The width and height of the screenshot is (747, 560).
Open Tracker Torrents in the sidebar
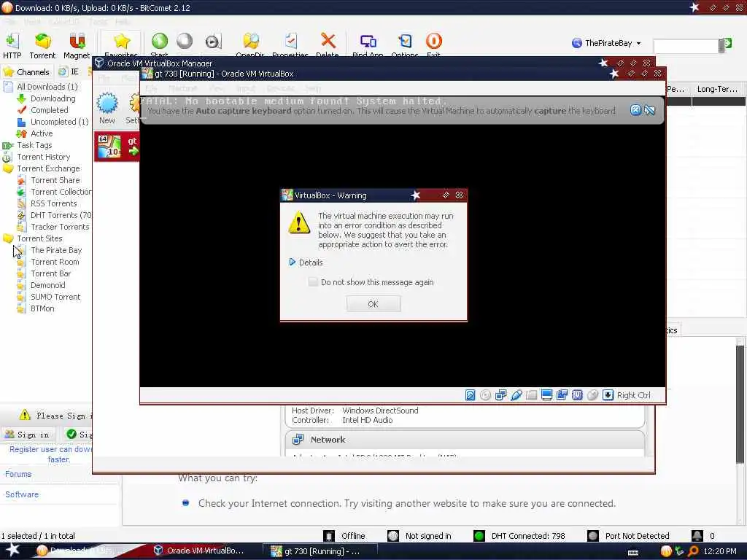point(60,227)
